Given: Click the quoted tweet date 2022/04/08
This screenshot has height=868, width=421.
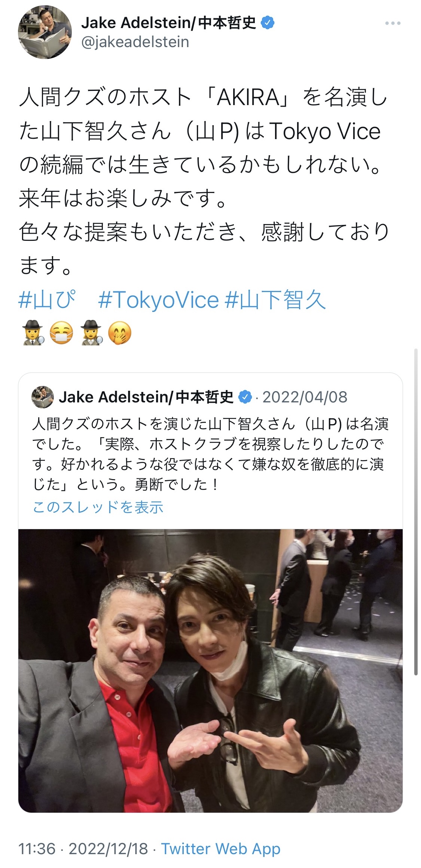Looking at the screenshot, I should tap(305, 397).
